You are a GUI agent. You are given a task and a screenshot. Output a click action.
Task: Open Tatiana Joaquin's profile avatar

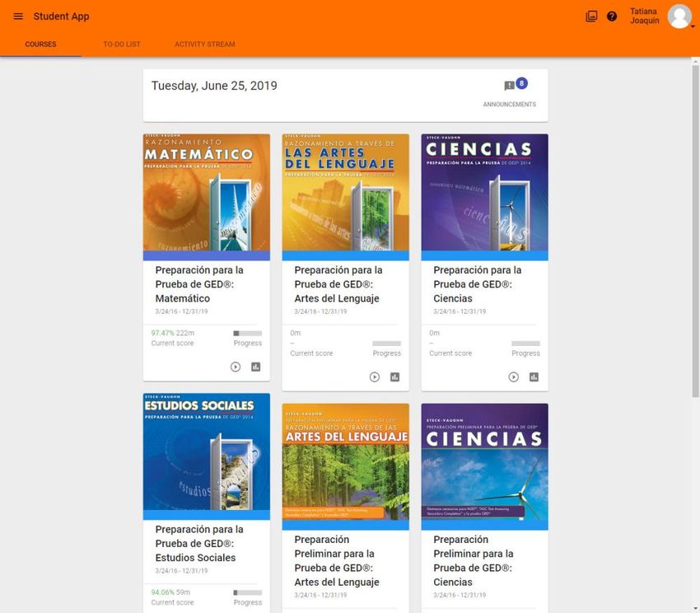pos(679,16)
